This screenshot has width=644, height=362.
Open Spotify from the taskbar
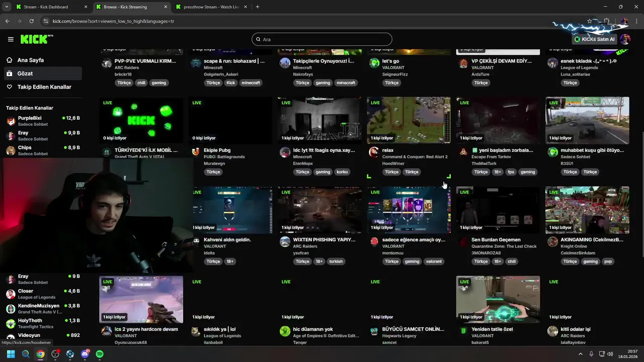tap(100, 354)
